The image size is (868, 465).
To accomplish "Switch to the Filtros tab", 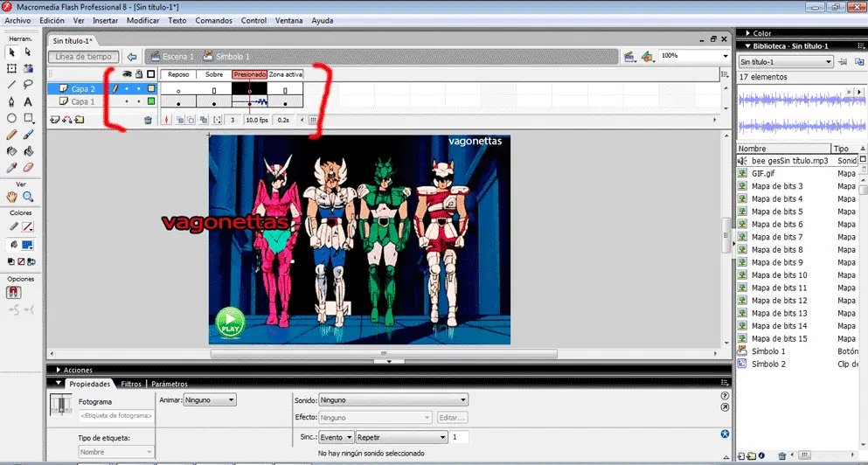I will pos(131,384).
